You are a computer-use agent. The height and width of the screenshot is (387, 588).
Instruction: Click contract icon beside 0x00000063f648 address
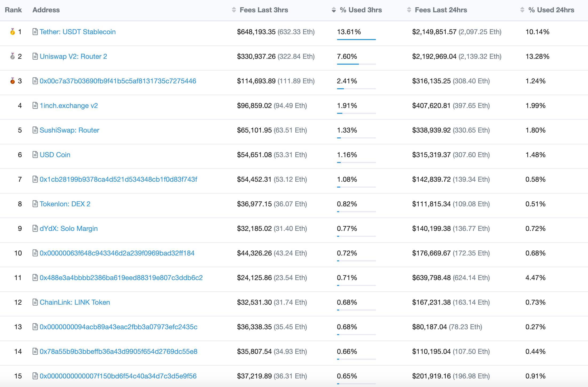click(35, 253)
